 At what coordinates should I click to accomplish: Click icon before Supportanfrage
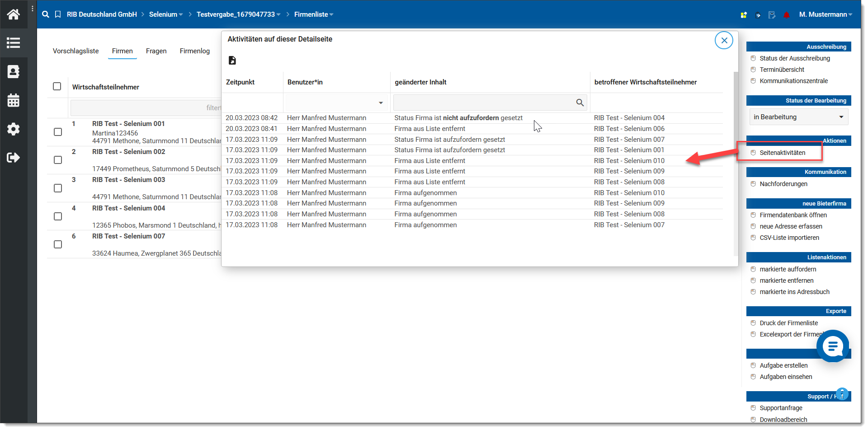(753, 408)
